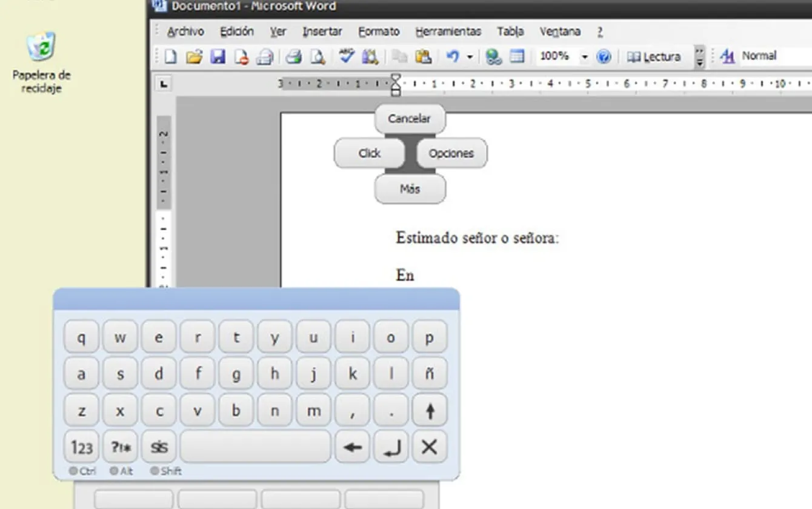The image size is (812, 509).
Task: Open the Insertar menu
Action: [x=322, y=32]
